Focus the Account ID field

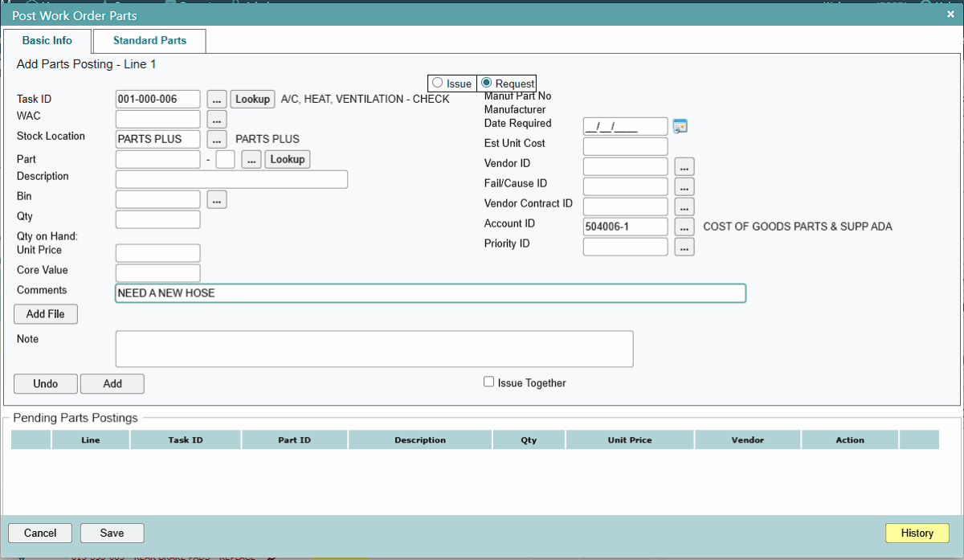(626, 227)
